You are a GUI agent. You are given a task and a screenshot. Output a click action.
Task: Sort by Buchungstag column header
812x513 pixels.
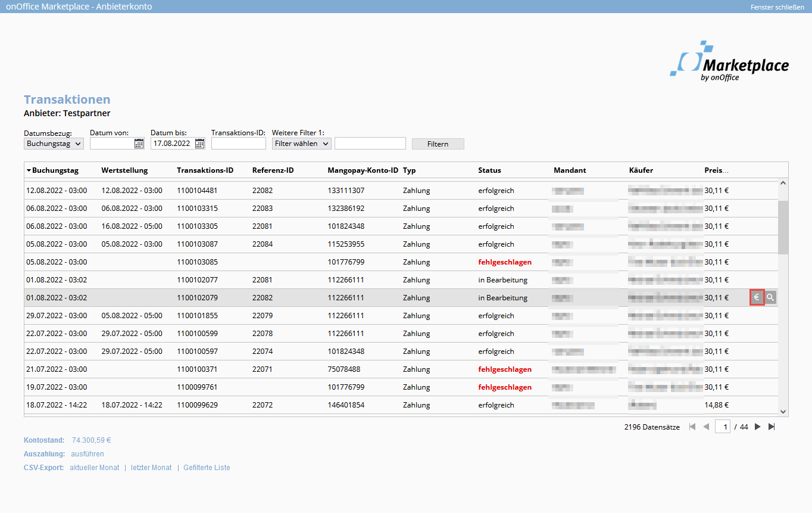click(x=55, y=170)
